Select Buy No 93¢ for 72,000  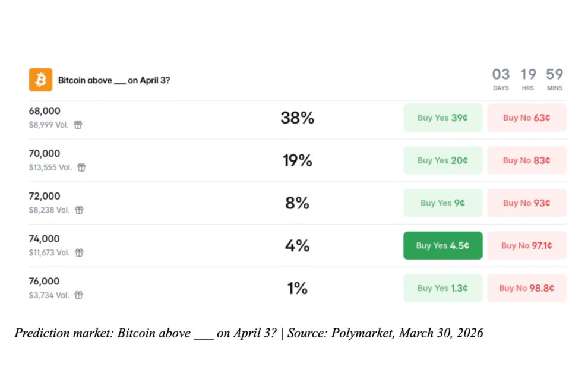[526, 203]
